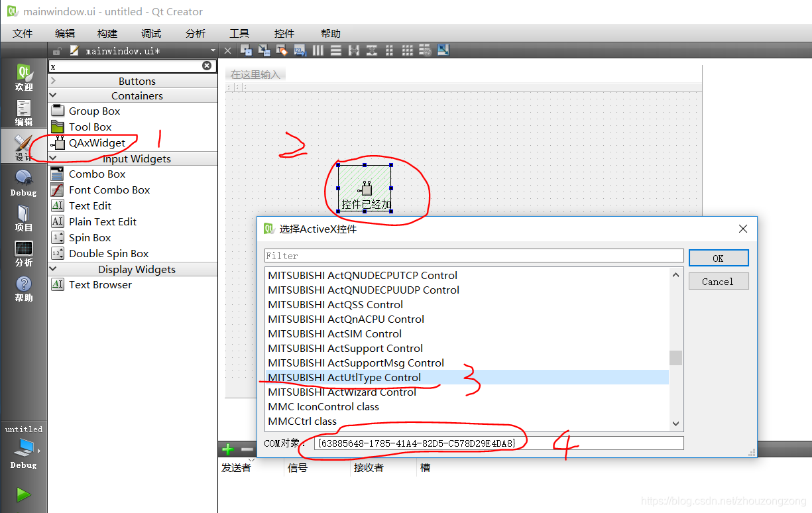Close the 选择ActiveX控件 dialog
Image resolution: width=812 pixels, height=513 pixels.
tap(742, 229)
